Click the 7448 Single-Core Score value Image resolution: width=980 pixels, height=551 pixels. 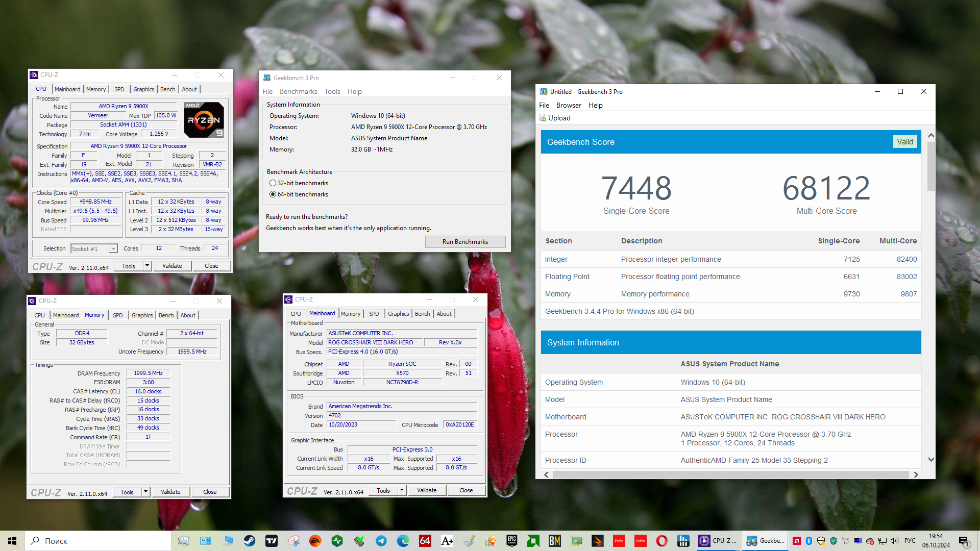636,188
